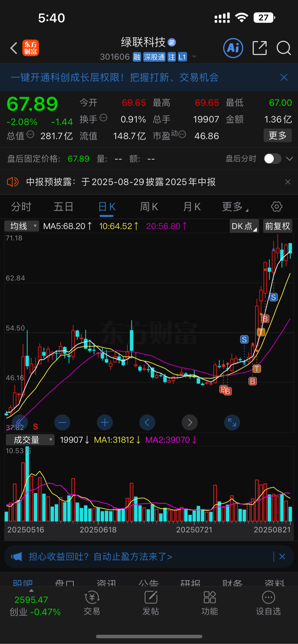Switch to the 周K tab
The height and width of the screenshot is (644, 298).
tap(149, 207)
